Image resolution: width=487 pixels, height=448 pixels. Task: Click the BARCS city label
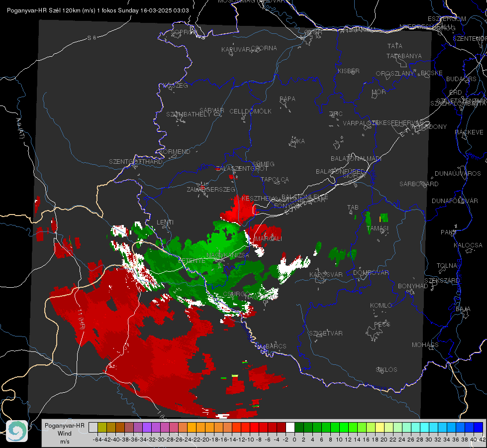pyautogui.click(x=276, y=346)
